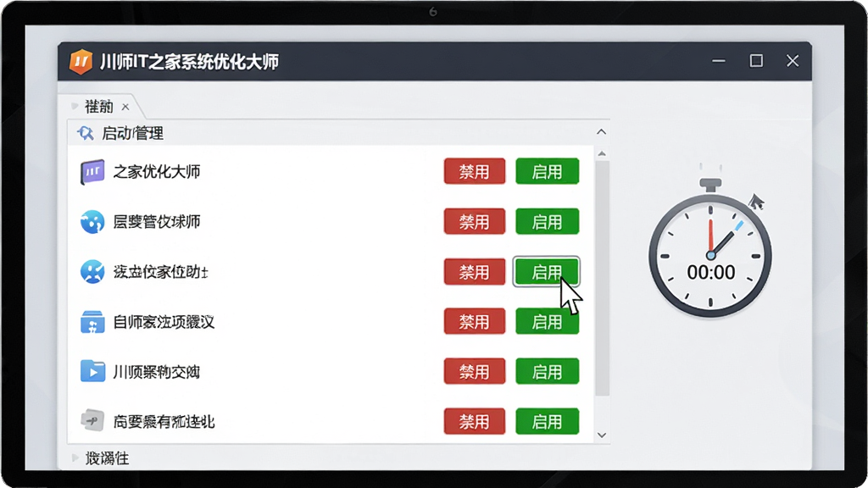Select the tab at top left
Image resolution: width=868 pixels, height=488 pixels.
click(x=99, y=106)
